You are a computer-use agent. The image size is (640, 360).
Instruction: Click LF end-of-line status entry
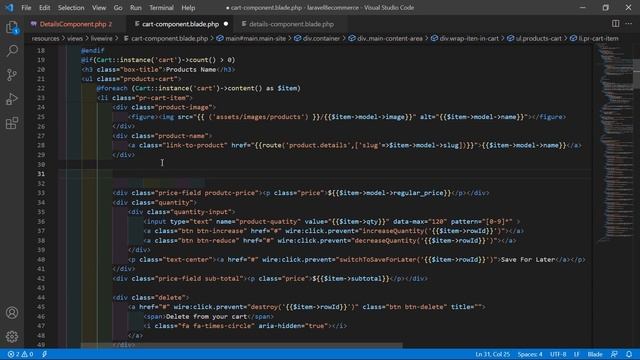[577, 354]
